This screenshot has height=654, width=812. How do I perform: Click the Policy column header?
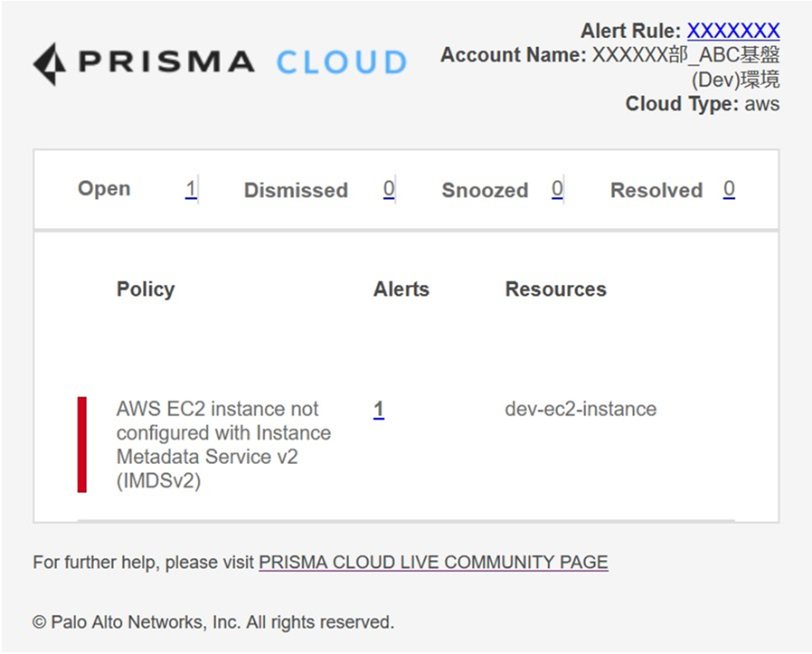[146, 289]
